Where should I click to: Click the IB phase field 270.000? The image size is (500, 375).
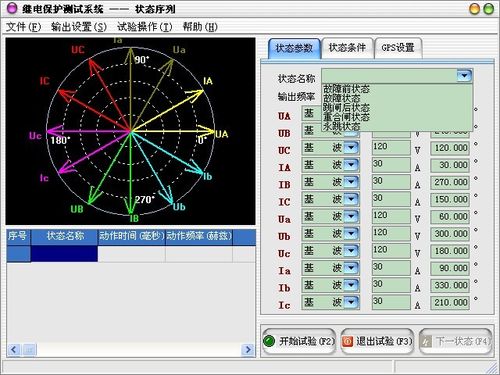[450, 182]
